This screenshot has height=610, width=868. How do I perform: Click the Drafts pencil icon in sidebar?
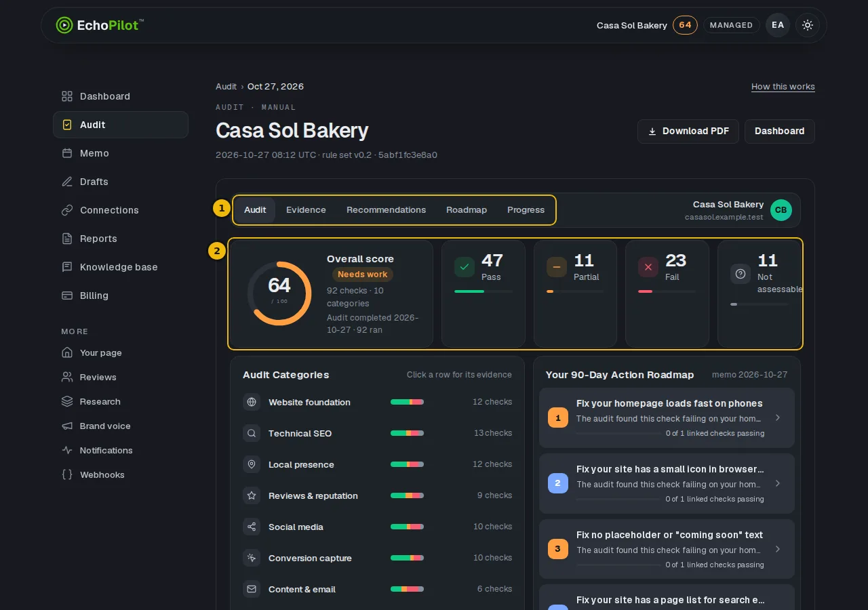click(x=67, y=182)
